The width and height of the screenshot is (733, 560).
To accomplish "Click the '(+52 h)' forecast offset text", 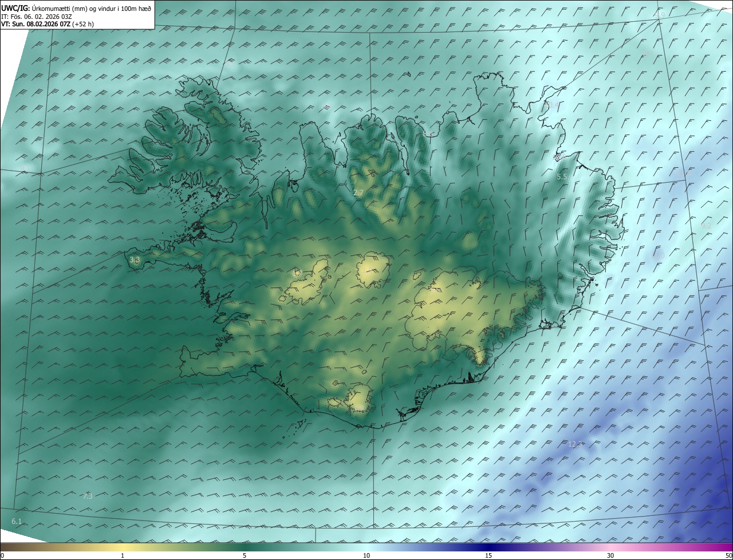I will coord(83,24).
